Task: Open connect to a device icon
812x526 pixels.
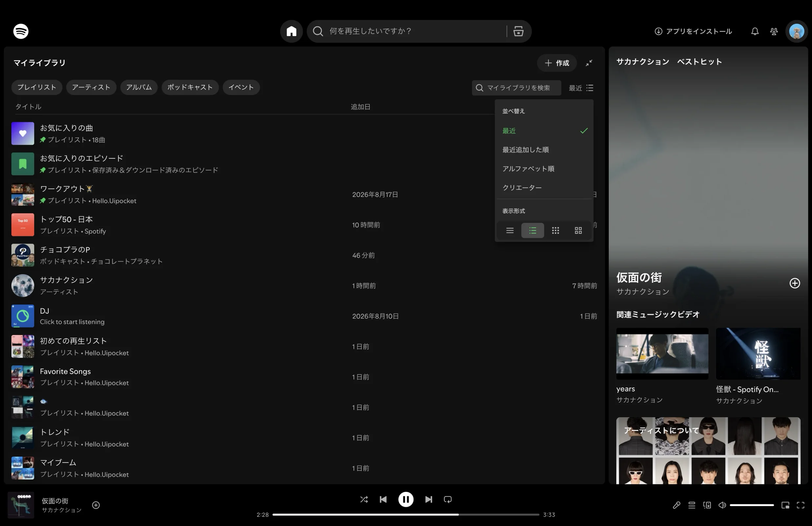Action: point(707,505)
